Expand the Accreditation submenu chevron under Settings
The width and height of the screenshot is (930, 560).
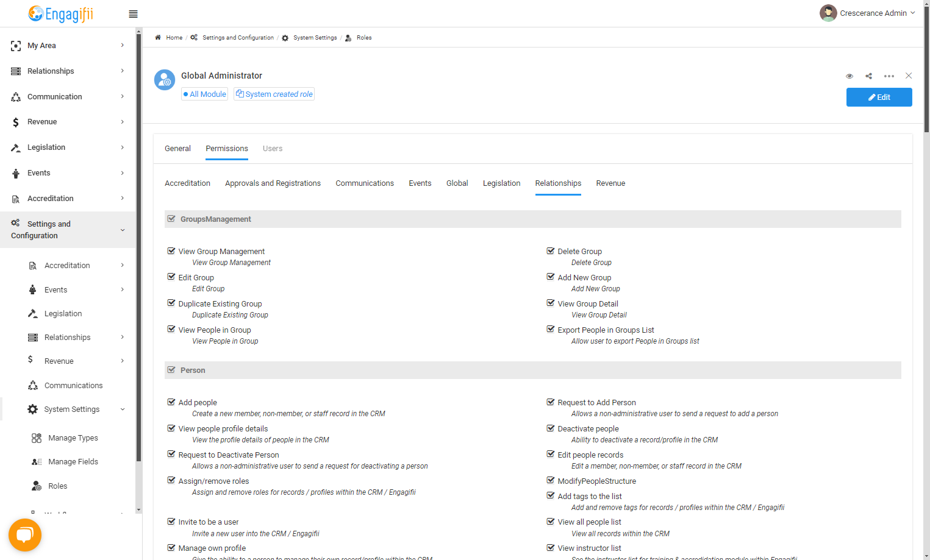(x=123, y=265)
